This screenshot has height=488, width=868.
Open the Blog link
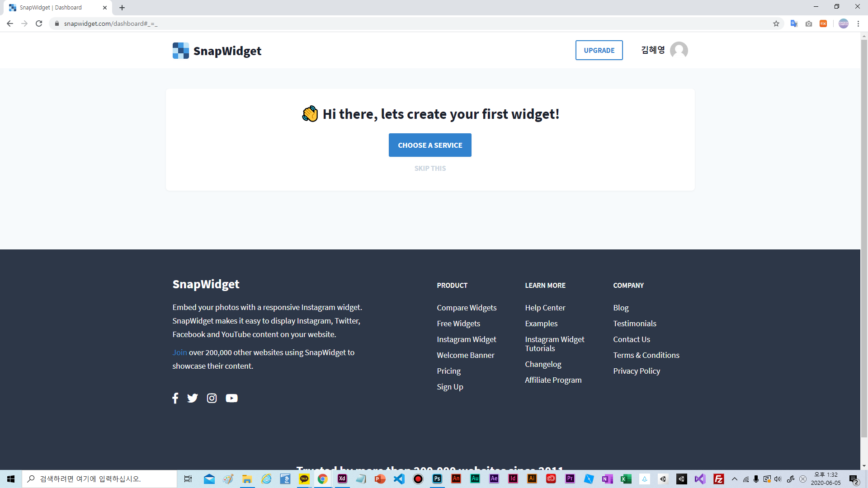(x=621, y=308)
